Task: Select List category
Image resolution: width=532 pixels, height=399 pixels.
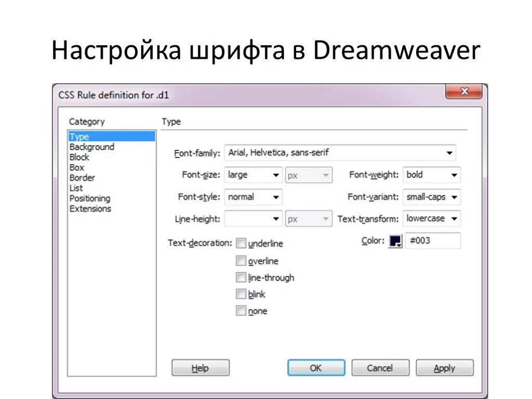Action: point(76,188)
